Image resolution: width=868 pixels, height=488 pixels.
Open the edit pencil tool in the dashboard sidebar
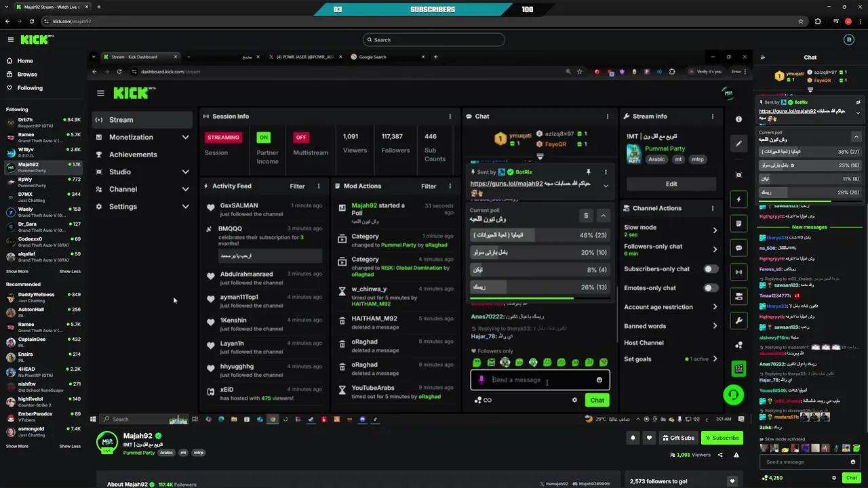738,144
